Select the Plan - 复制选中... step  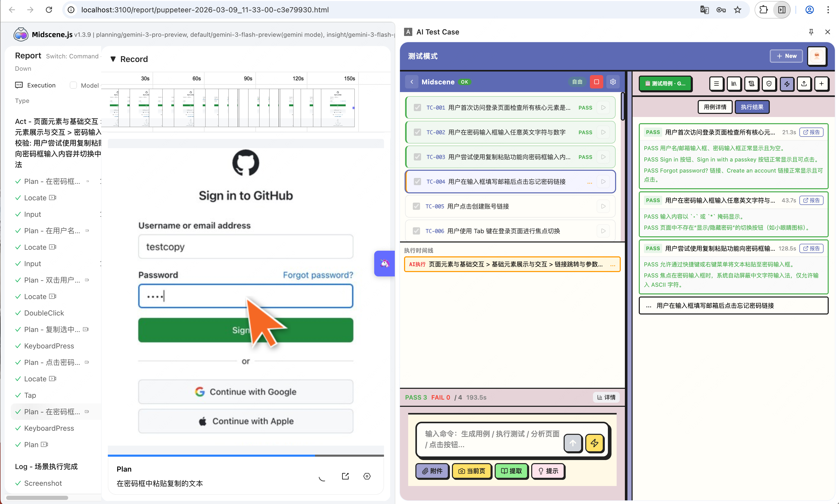tap(52, 329)
